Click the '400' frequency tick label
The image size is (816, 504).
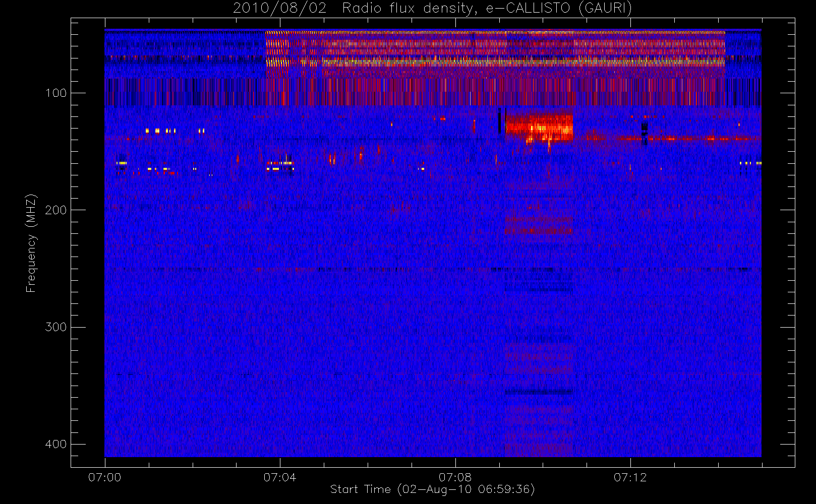coord(55,444)
